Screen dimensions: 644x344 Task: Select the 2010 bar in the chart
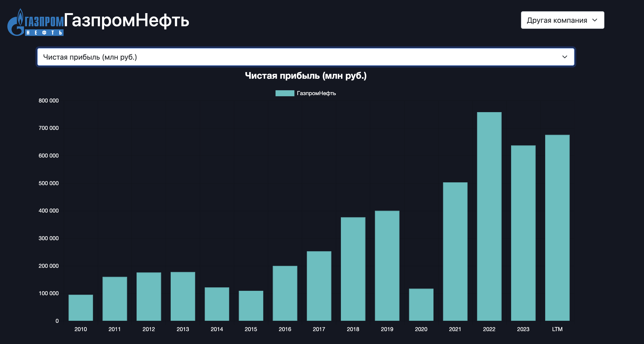coord(81,308)
